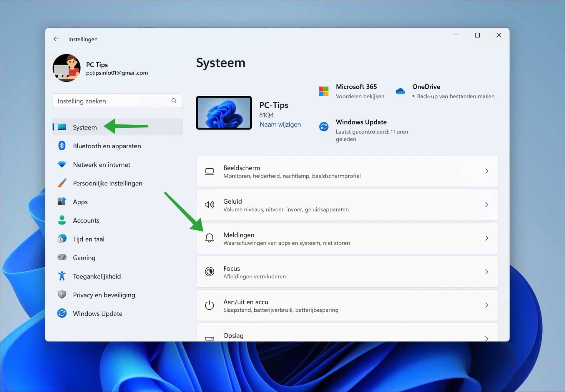The width and height of the screenshot is (565, 392).
Task: Click the search magnifier icon
Action: point(174,101)
